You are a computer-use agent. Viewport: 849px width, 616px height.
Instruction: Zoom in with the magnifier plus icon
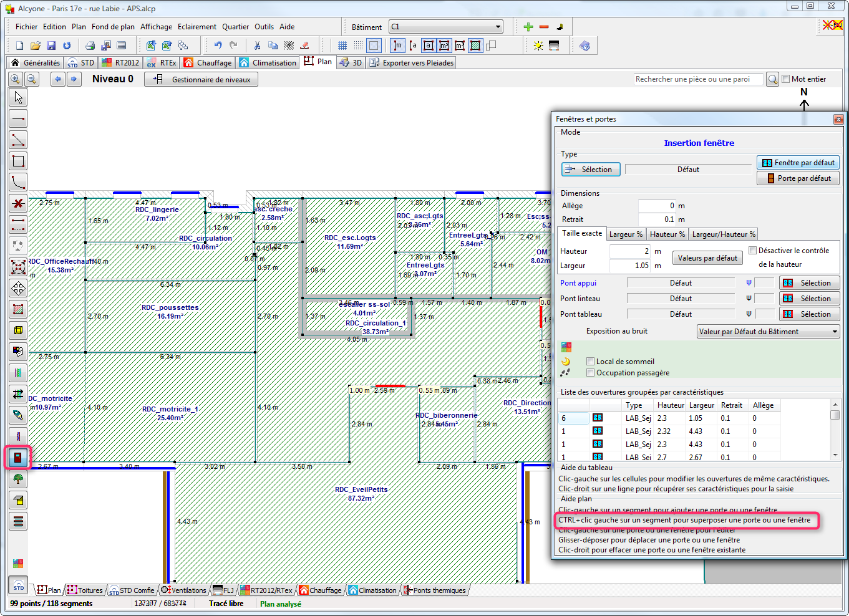pos(15,79)
